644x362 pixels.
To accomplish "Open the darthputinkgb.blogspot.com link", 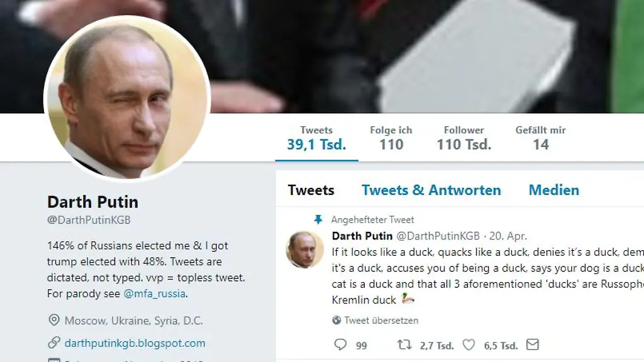I will point(135,343).
